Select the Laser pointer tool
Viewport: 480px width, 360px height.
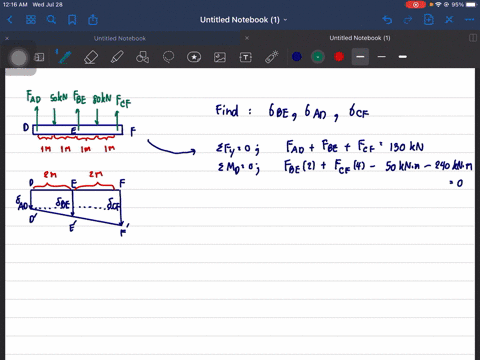272,57
